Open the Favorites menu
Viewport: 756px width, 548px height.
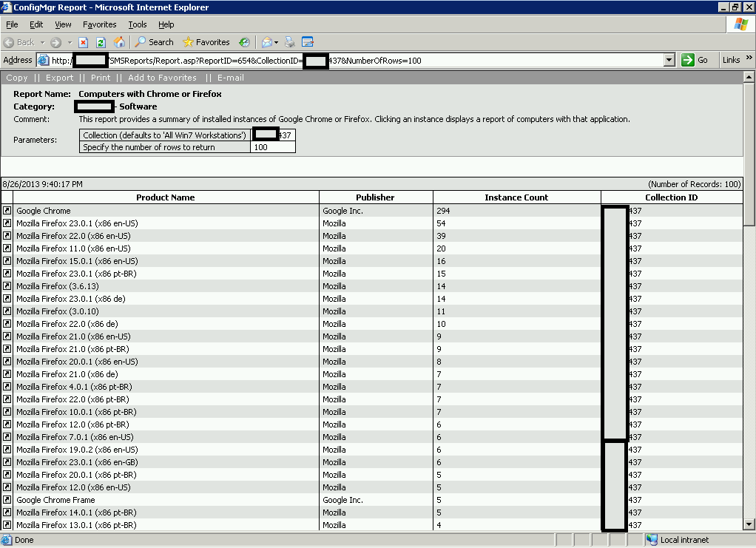(x=99, y=24)
